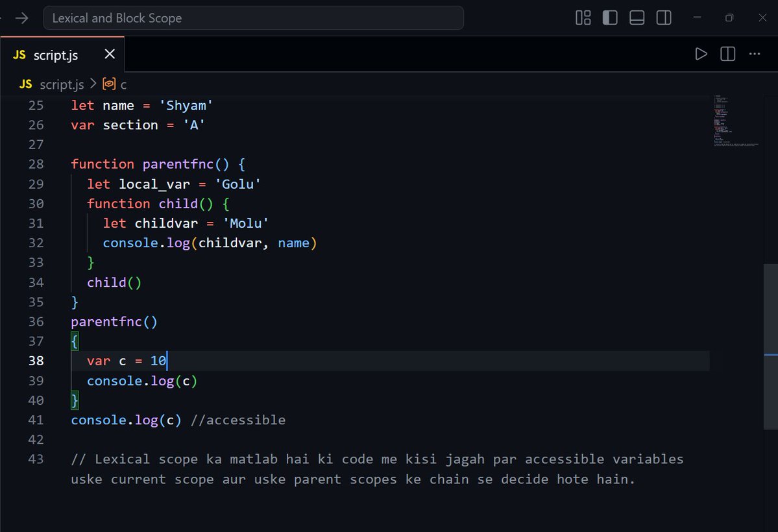Run the script.js file
Screen dimensions: 778x532
[x=701, y=54]
